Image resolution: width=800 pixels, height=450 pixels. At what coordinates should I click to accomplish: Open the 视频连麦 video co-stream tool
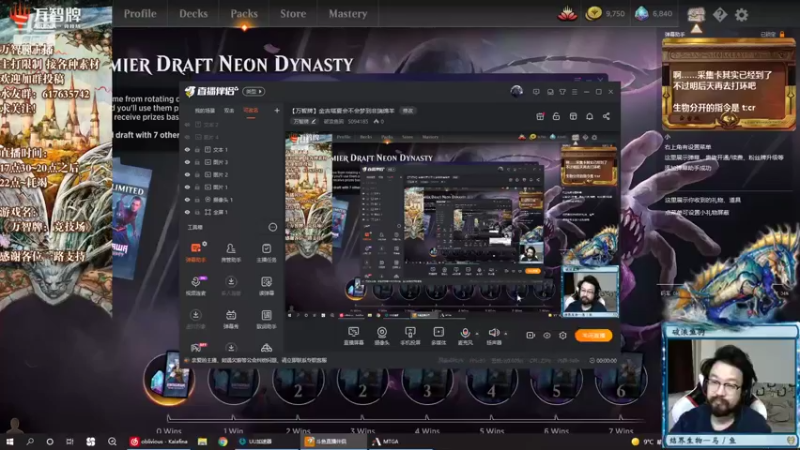tap(196, 286)
